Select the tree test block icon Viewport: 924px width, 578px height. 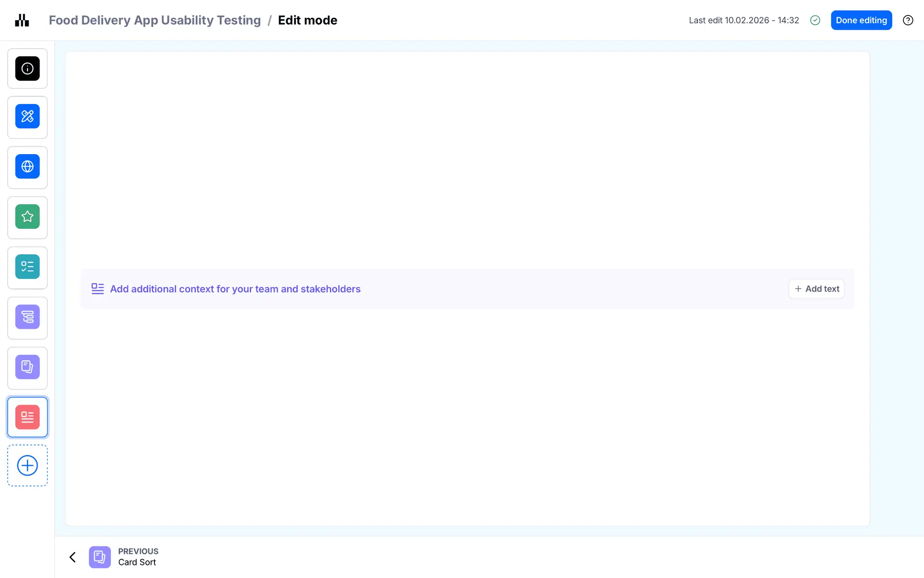coord(27,317)
